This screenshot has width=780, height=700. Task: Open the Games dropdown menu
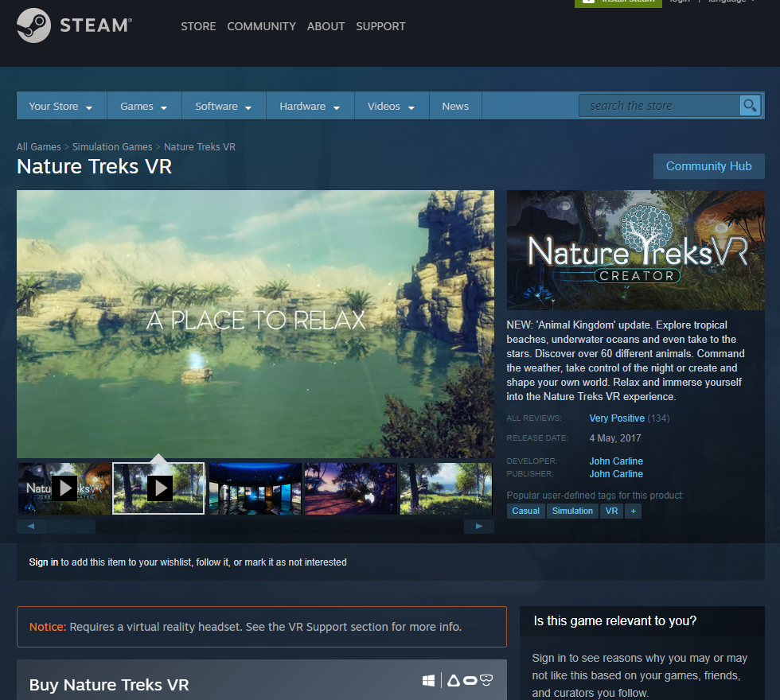coord(144,106)
